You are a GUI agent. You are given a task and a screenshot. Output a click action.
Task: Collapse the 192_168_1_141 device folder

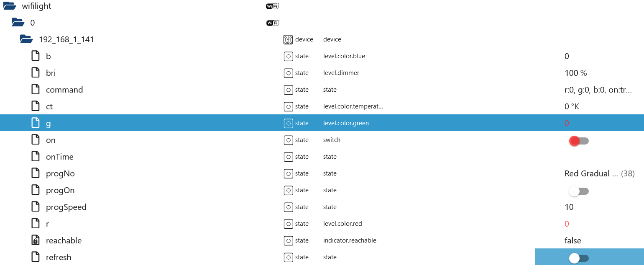tap(26, 39)
